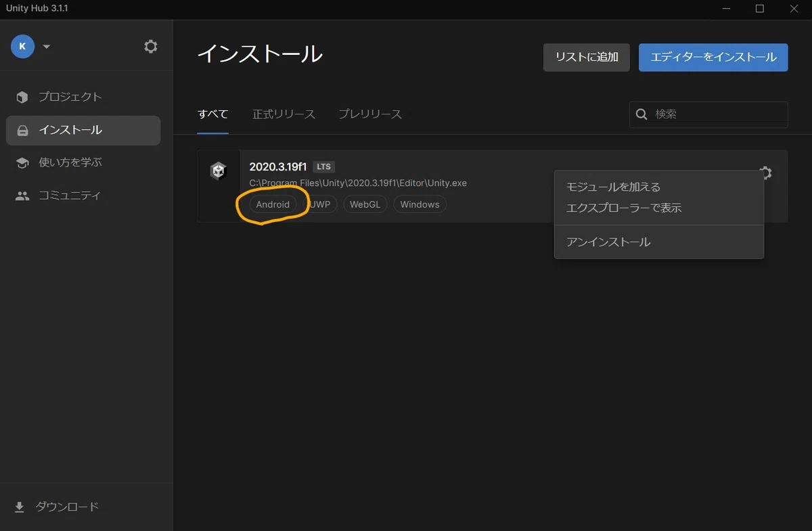Click the LTS badge
Image resolution: width=812 pixels, height=531 pixels.
323,167
